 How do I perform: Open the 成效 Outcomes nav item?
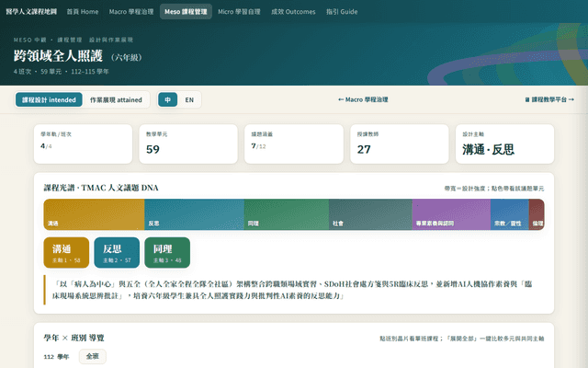(293, 12)
